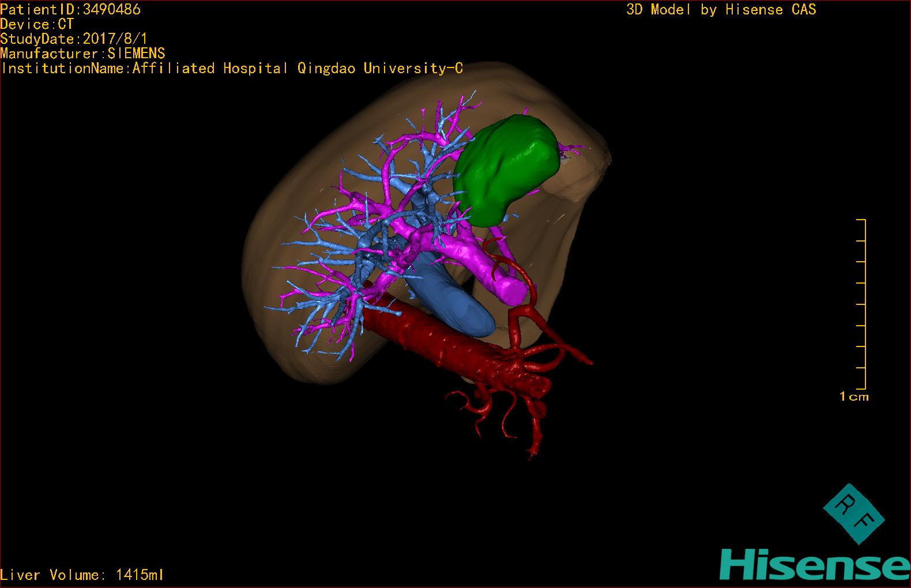911x588 pixels.
Task: Click the red aorta vessel in the model
Action: click(455, 346)
